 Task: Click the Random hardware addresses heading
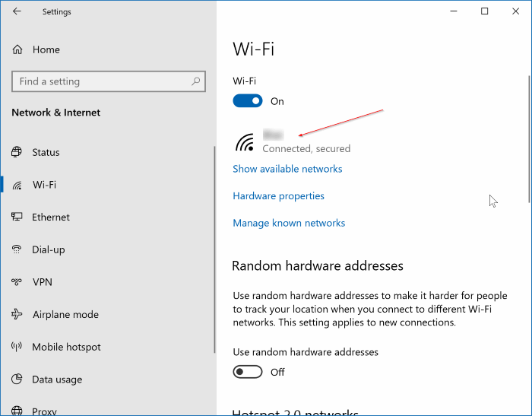318,265
